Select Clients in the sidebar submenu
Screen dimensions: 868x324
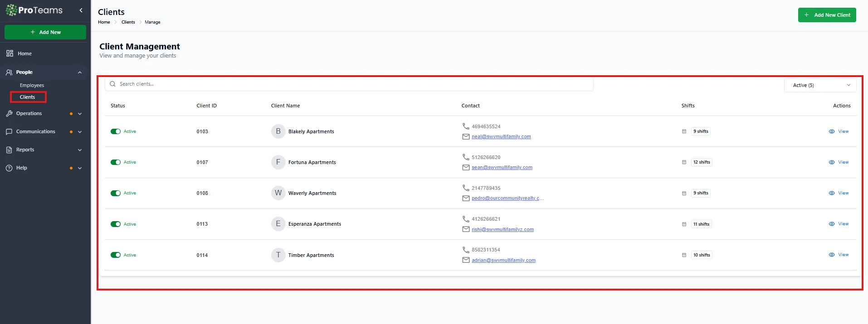pyautogui.click(x=28, y=97)
